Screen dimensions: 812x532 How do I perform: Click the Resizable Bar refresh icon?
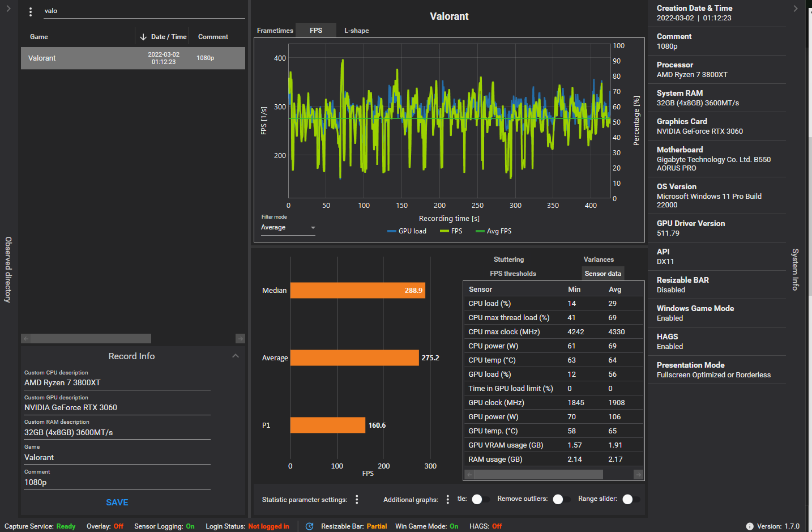click(x=310, y=526)
